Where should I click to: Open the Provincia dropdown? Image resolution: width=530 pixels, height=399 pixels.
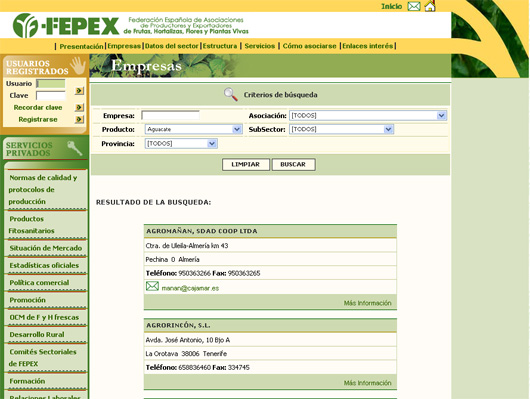(181, 144)
